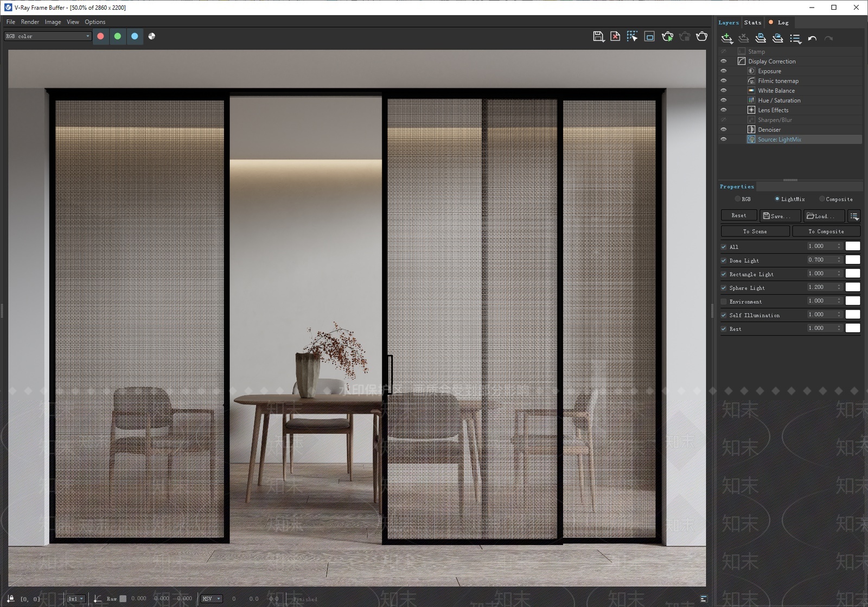Select the Composite radio button
Viewport: 868px width, 607px height.
click(x=822, y=199)
